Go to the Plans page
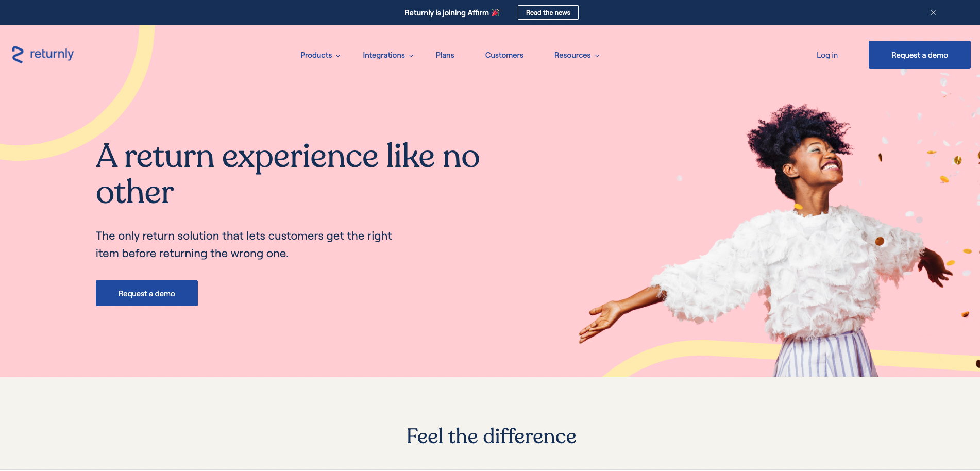 pyautogui.click(x=445, y=55)
